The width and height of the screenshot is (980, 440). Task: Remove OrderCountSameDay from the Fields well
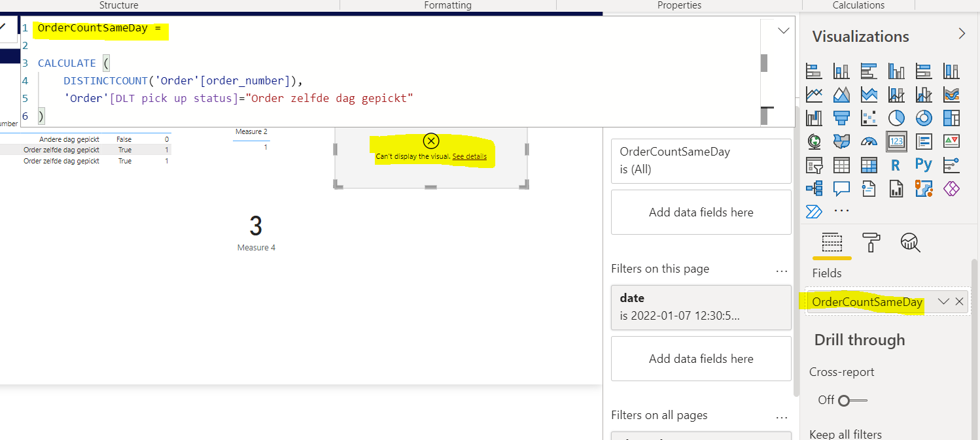coord(959,301)
